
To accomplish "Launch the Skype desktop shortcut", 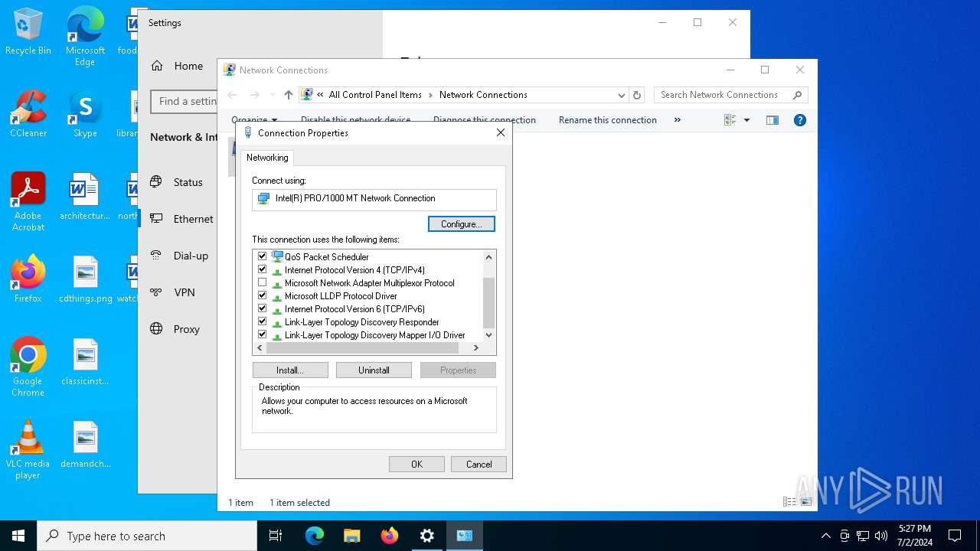I will (85, 114).
